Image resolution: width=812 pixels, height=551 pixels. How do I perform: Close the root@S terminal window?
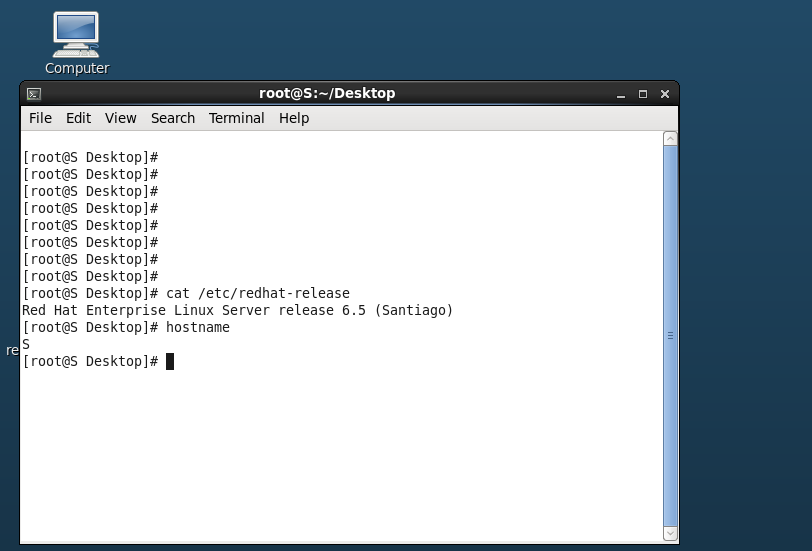pyautogui.click(x=663, y=94)
